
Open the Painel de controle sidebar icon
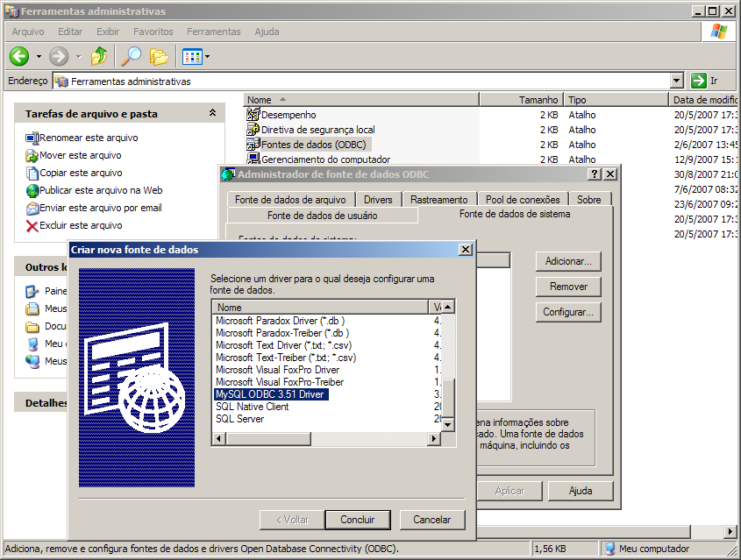click(32, 291)
